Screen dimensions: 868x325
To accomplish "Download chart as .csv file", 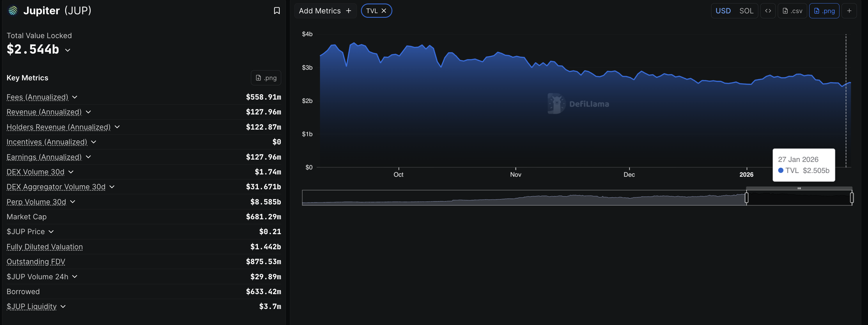I will coord(792,11).
